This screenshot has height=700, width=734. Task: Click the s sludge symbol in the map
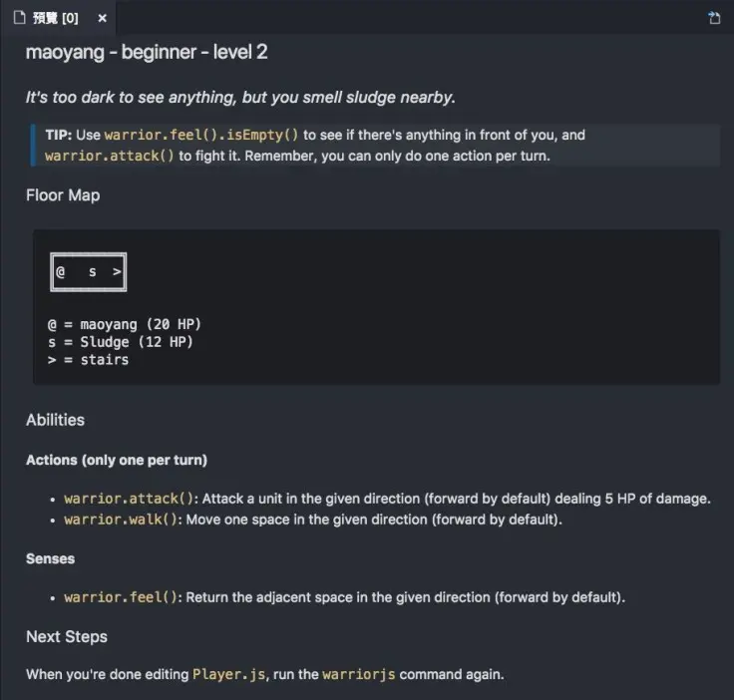(92, 271)
